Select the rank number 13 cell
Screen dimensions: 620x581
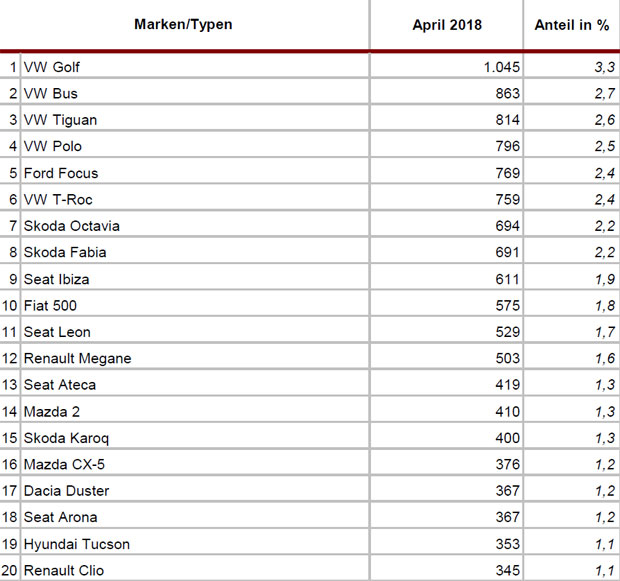(x=9, y=385)
